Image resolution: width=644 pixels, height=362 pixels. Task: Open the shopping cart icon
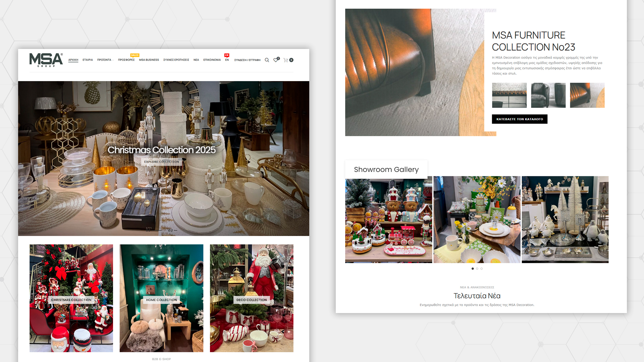[288, 60]
